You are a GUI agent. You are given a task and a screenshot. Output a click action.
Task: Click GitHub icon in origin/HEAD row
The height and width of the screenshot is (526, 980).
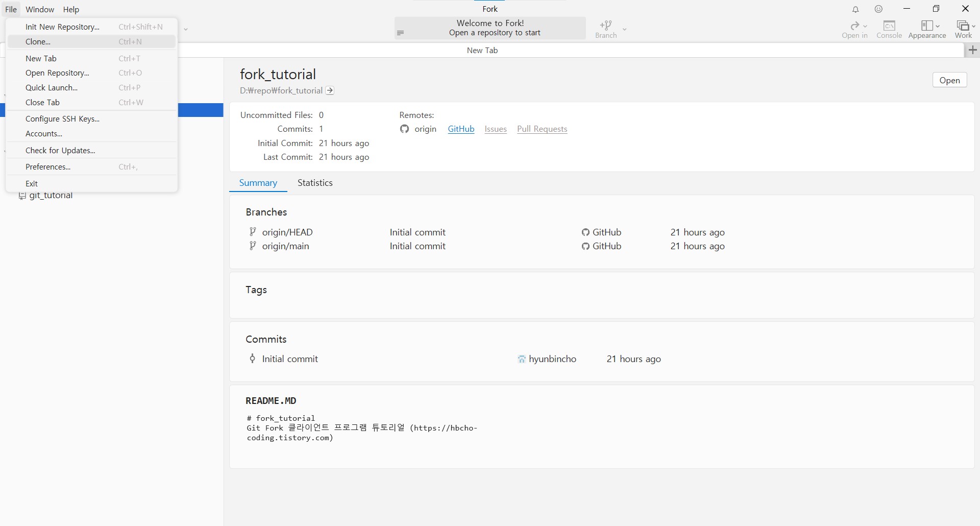[x=585, y=232]
